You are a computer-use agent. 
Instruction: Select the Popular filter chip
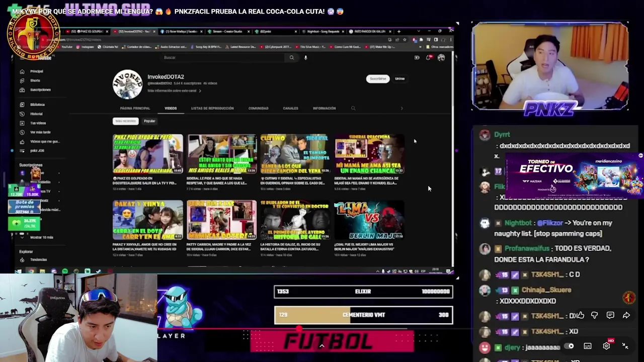pyautogui.click(x=149, y=121)
